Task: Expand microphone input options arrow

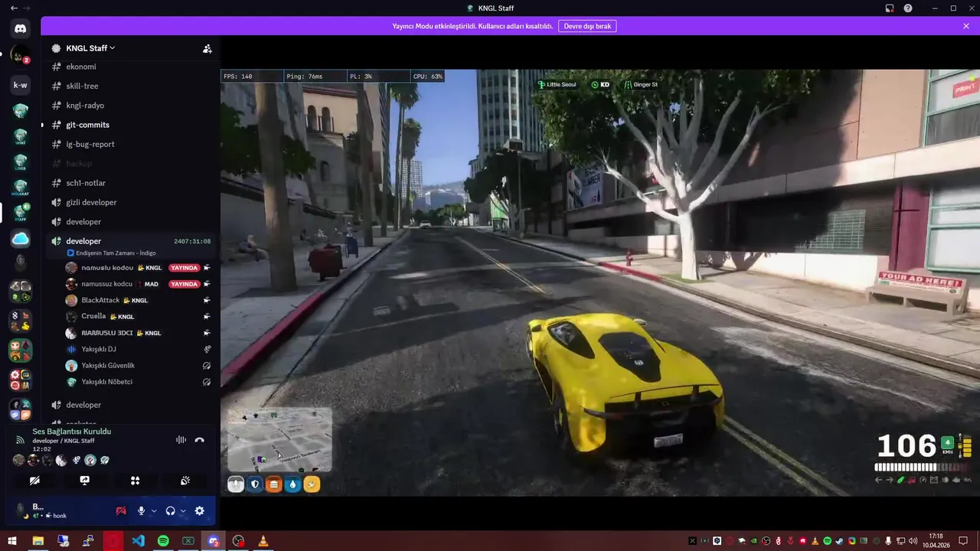Action: click(154, 510)
